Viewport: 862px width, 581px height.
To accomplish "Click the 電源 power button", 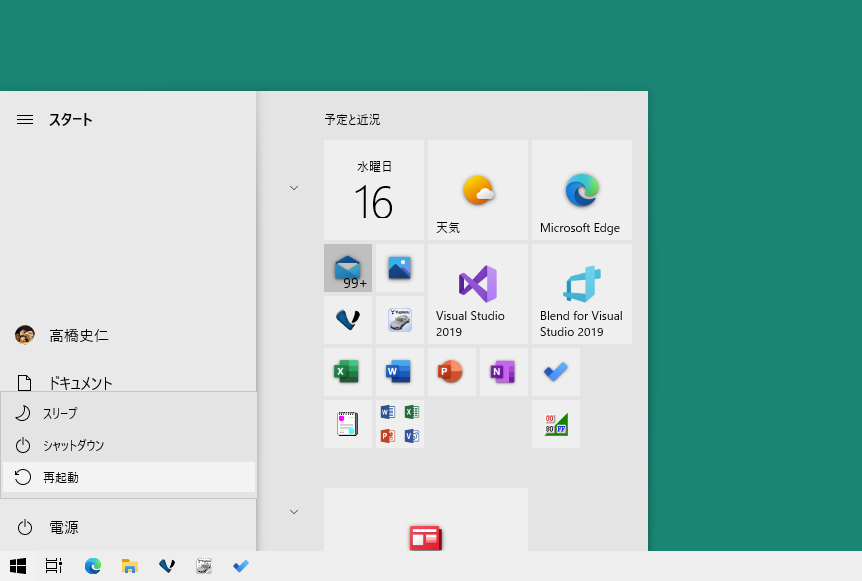I will [128, 528].
